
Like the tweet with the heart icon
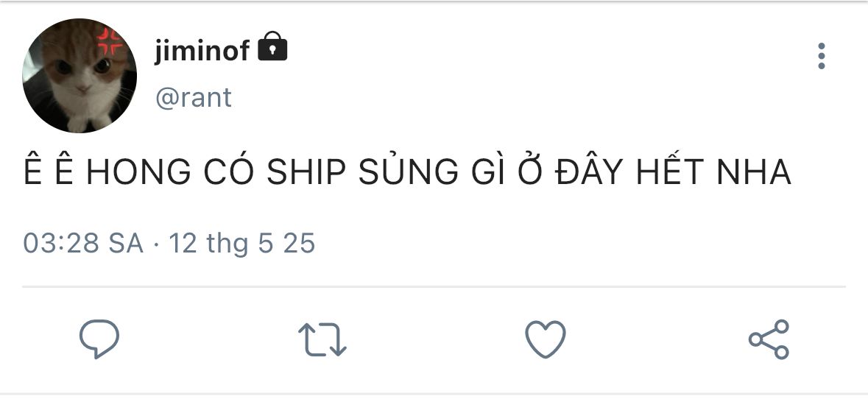545,339
